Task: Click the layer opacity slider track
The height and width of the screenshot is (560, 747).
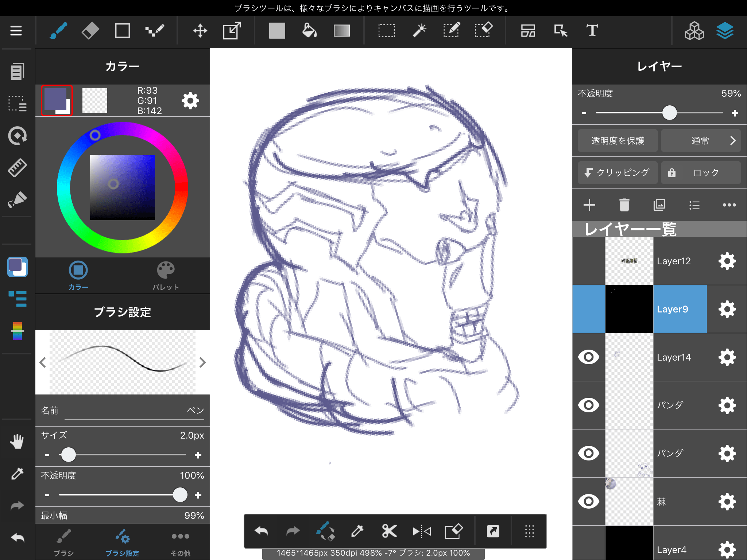Action: (659, 113)
